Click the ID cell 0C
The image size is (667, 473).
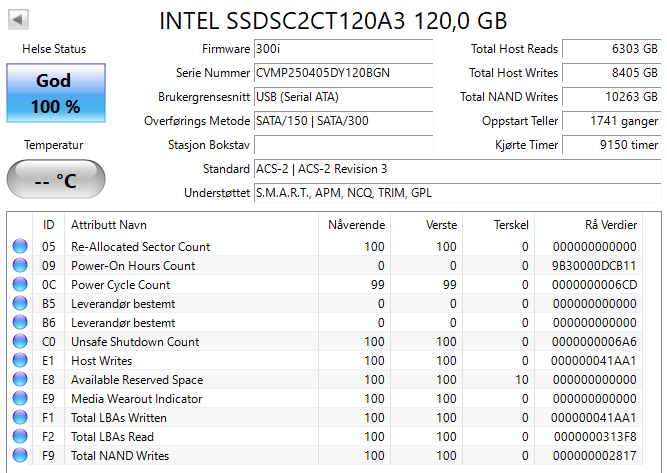tap(48, 285)
